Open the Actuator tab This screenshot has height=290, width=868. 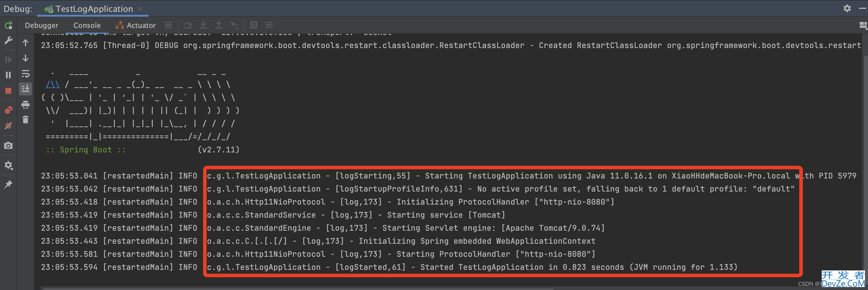pyautogui.click(x=135, y=25)
